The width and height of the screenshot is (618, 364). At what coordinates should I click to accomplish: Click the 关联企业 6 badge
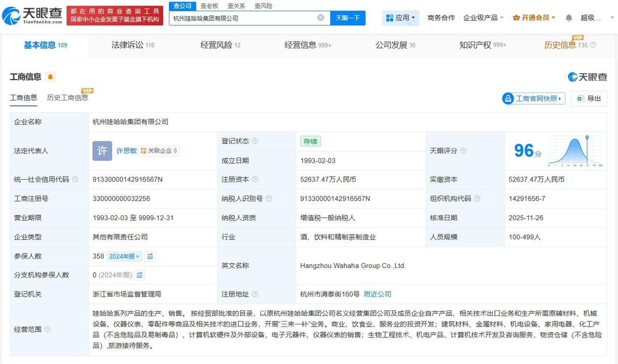159,151
